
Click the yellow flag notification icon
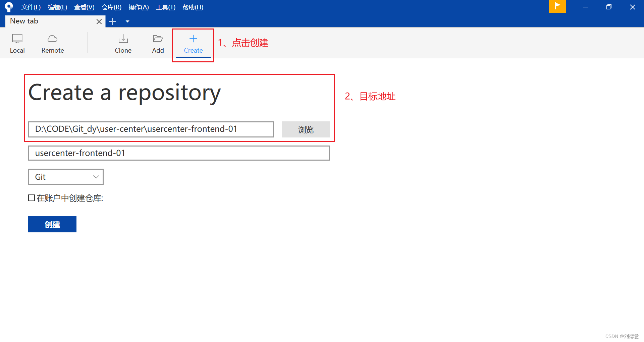pos(557,6)
